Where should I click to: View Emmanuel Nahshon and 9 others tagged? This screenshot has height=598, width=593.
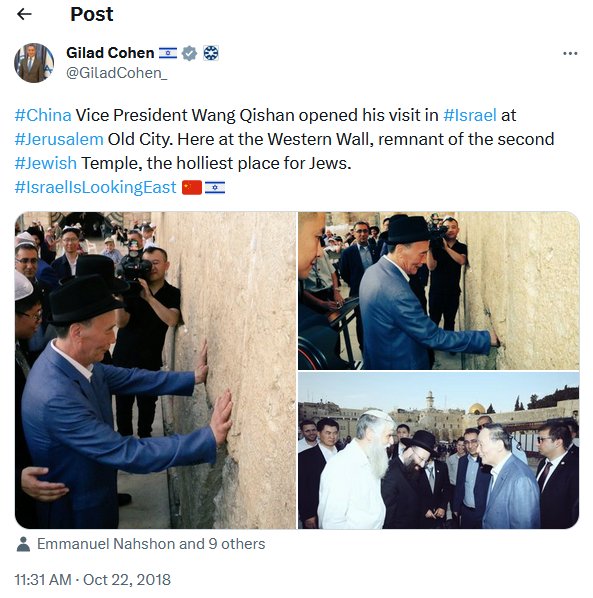[x=151, y=544]
